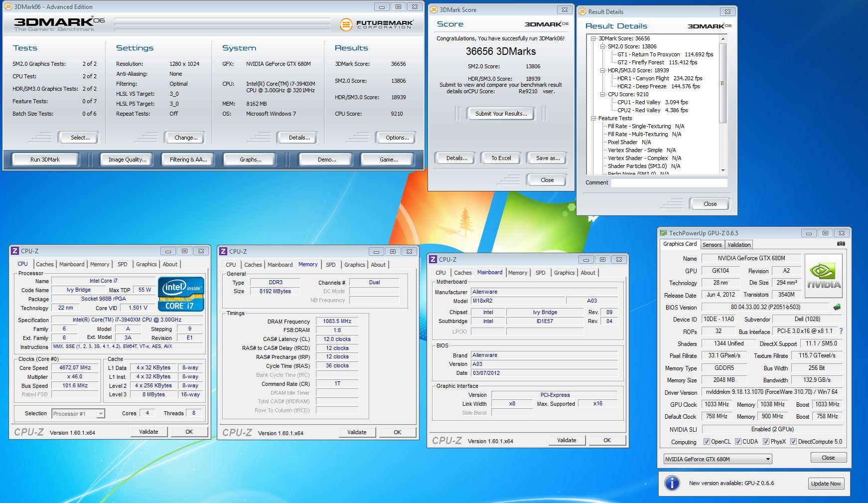Click the Mainboard tab in CPU-Z Memory window
This screenshot has width=868, height=503.
280,265
